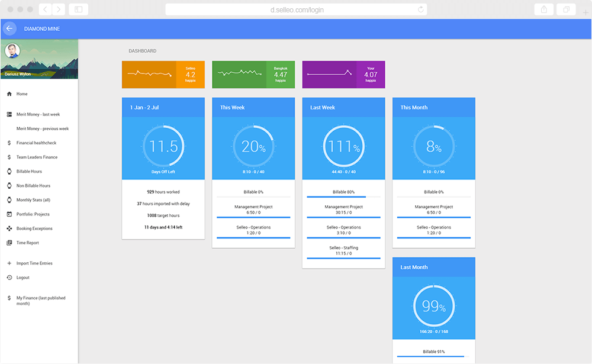Viewport: 592px width, 364px height.
Task: Click the orange Selleo 4.2 happix card
Action: [163, 75]
